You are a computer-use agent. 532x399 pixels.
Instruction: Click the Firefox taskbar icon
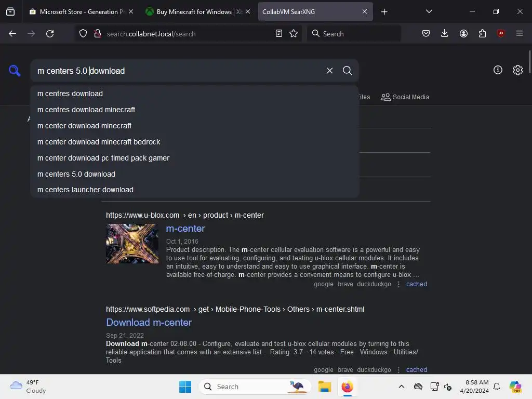(347, 387)
